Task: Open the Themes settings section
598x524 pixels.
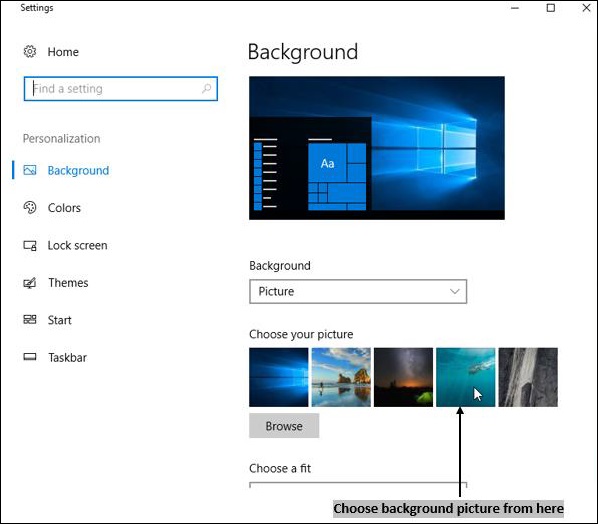Action: click(x=68, y=283)
